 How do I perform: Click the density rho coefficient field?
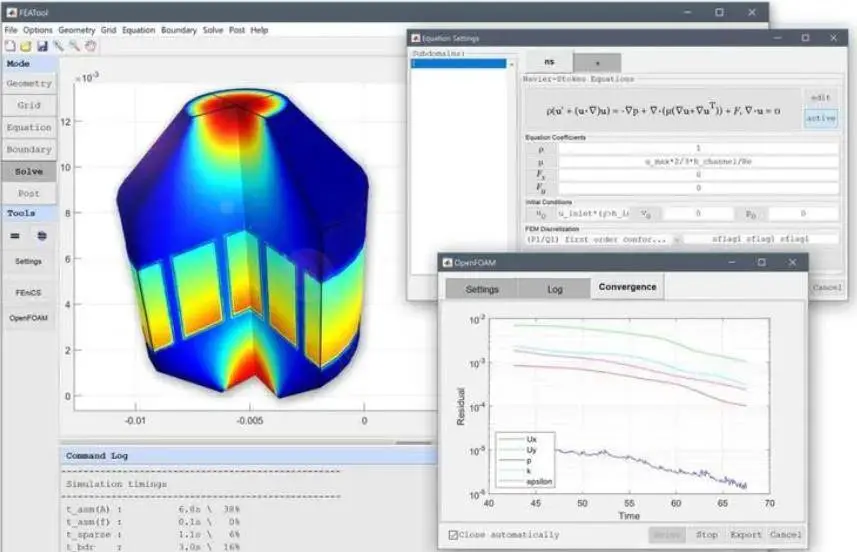pos(698,148)
